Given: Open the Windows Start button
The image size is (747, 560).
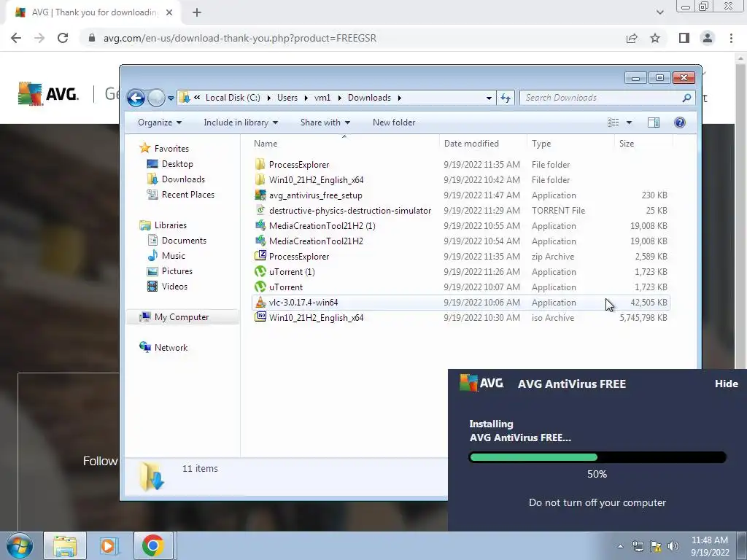Looking at the screenshot, I should click(x=20, y=545).
